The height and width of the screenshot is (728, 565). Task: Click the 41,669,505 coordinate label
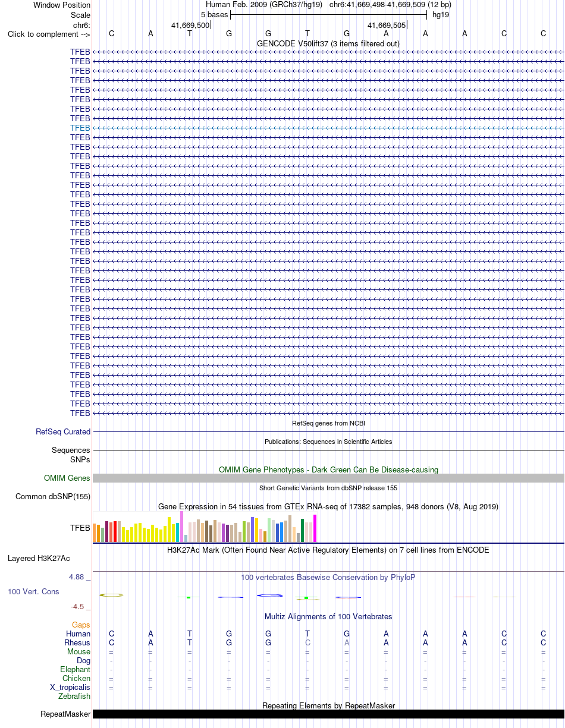(x=387, y=26)
